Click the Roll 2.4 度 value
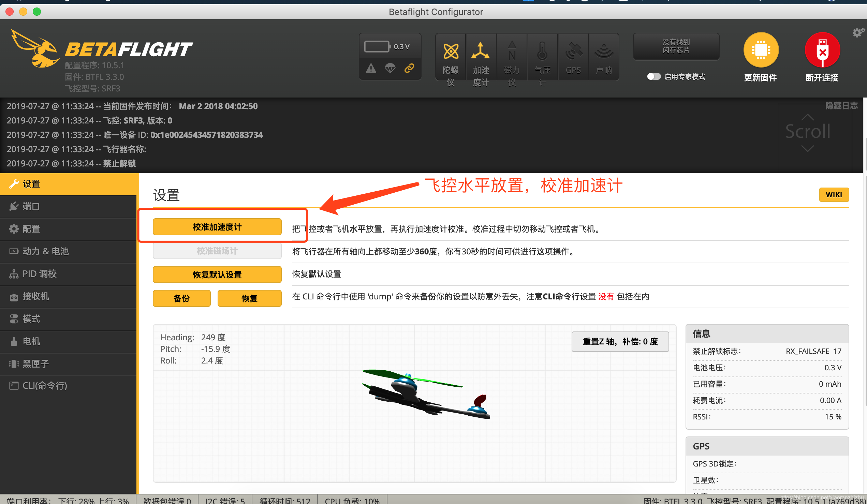Screen dimensions: 867x504 pos(212,361)
